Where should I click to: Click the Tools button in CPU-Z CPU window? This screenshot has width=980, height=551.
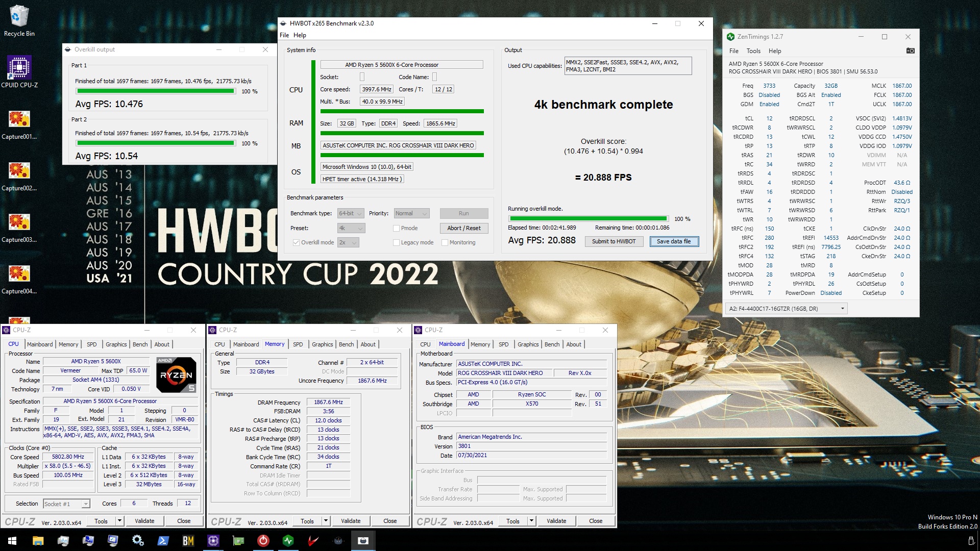(101, 521)
